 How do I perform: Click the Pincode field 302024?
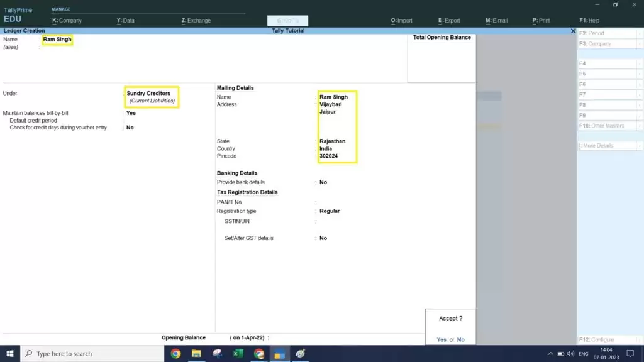coord(328,156)
